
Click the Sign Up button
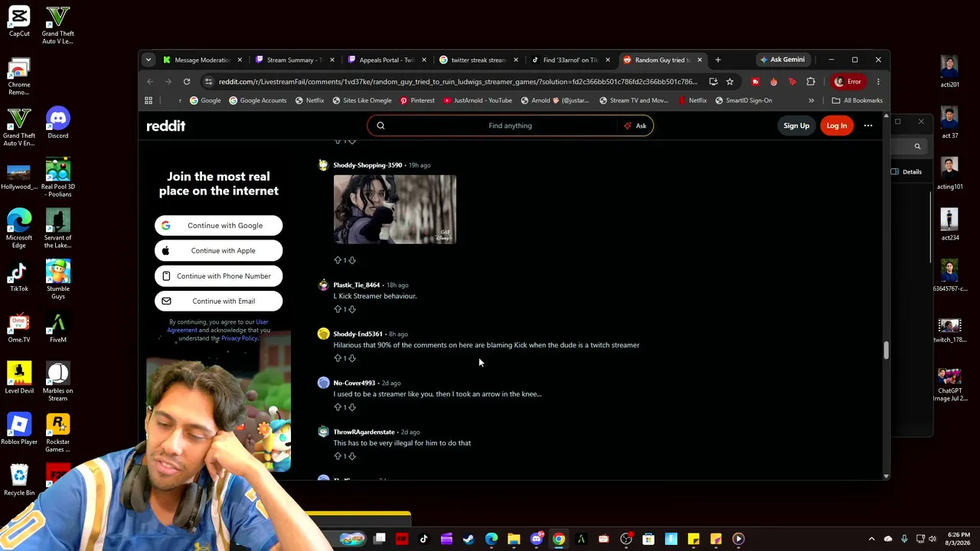point(796,126)
